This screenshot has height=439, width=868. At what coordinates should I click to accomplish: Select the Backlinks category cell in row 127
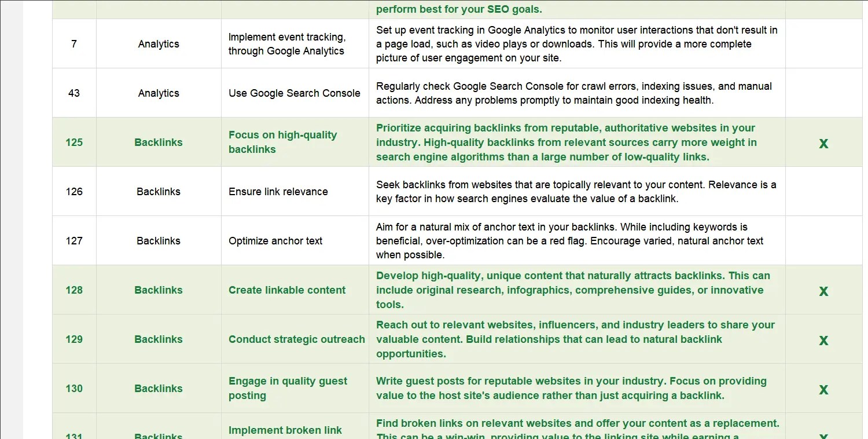click(x=159, y=241)
